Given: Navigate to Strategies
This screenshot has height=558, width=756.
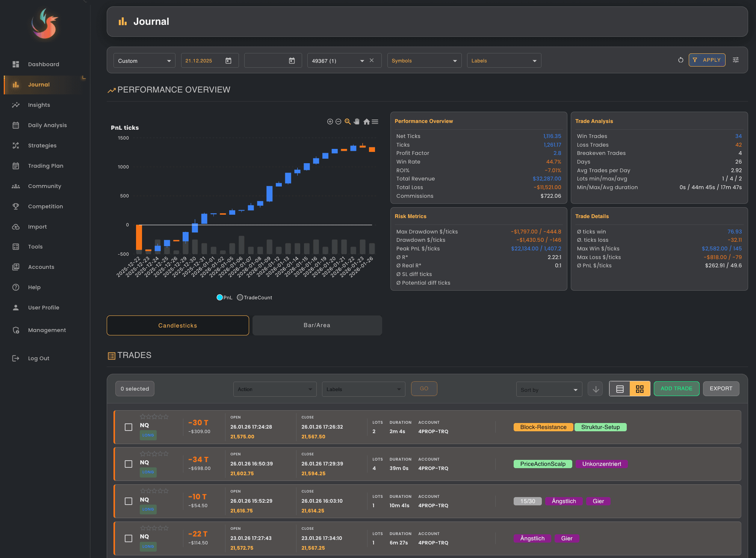Looking at the screenshot, I should point(42,146).
